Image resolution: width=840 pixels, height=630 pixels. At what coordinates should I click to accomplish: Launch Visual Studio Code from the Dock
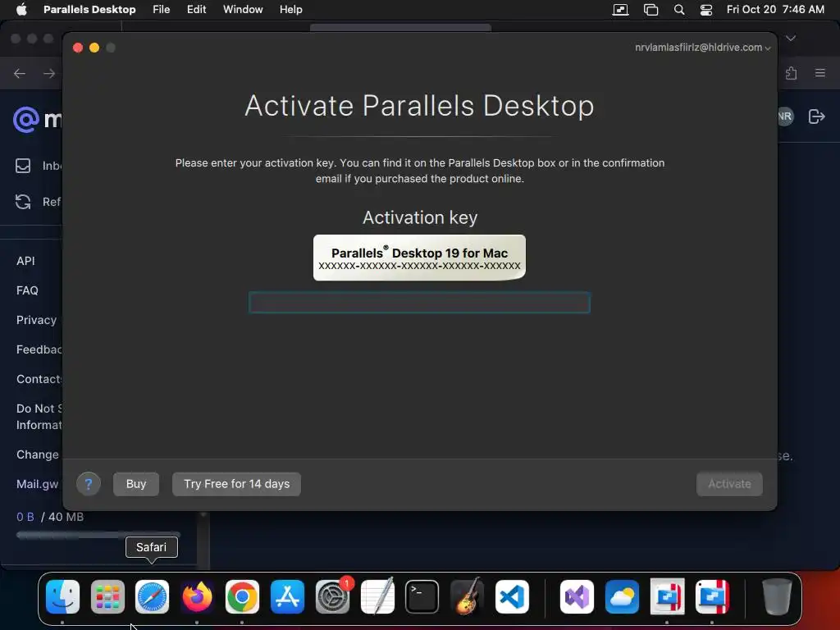[512, 596]
